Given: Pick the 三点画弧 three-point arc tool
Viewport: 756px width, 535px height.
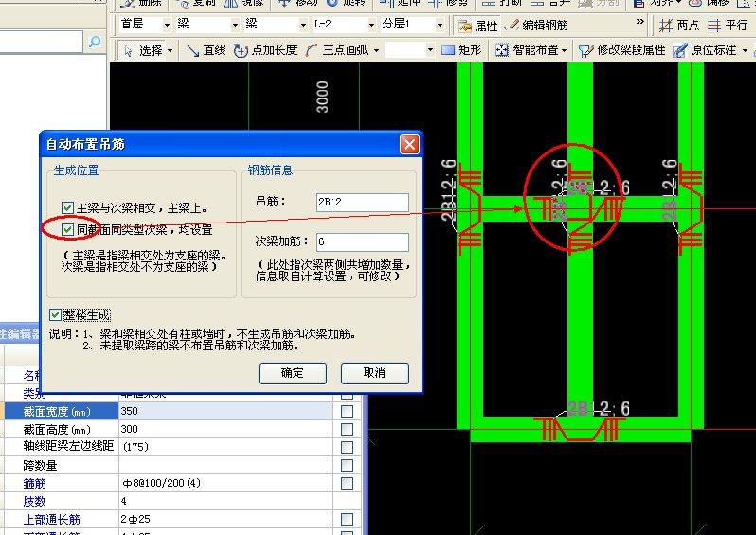Looking at the screenshot, I should tap(337, 50).
